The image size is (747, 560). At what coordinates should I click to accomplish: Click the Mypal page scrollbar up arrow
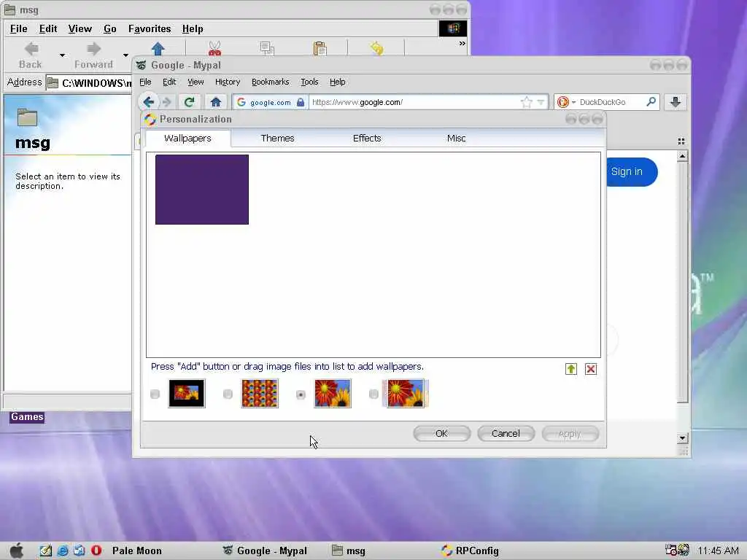[x=682, y=156]
